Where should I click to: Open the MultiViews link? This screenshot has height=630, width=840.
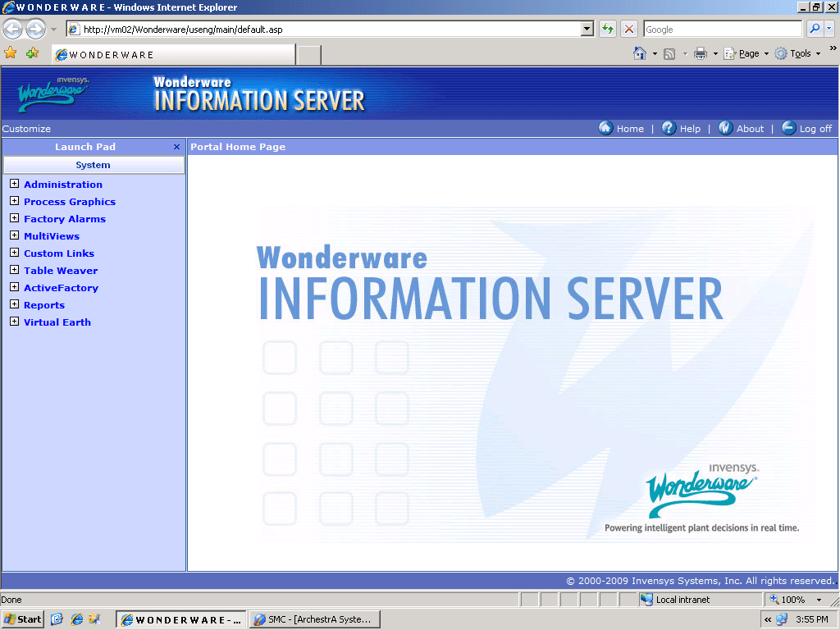pyautogui.click(x=52, y=235)
